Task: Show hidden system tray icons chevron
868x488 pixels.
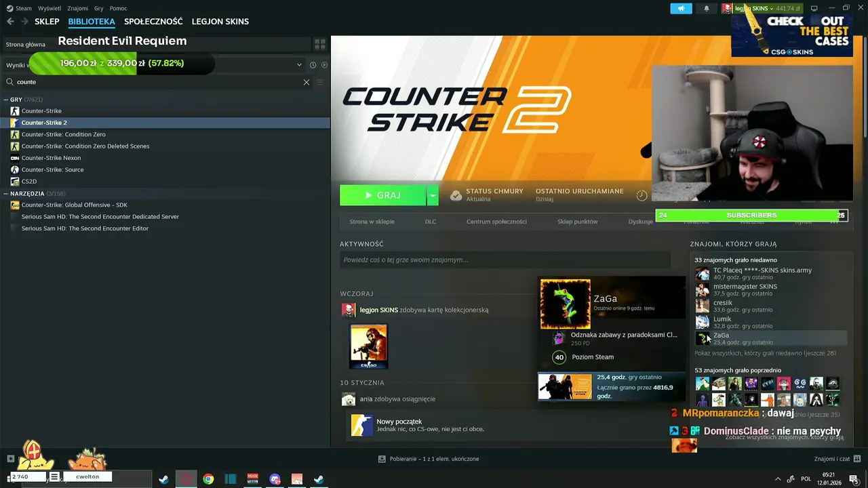Action: coord(777,479)
